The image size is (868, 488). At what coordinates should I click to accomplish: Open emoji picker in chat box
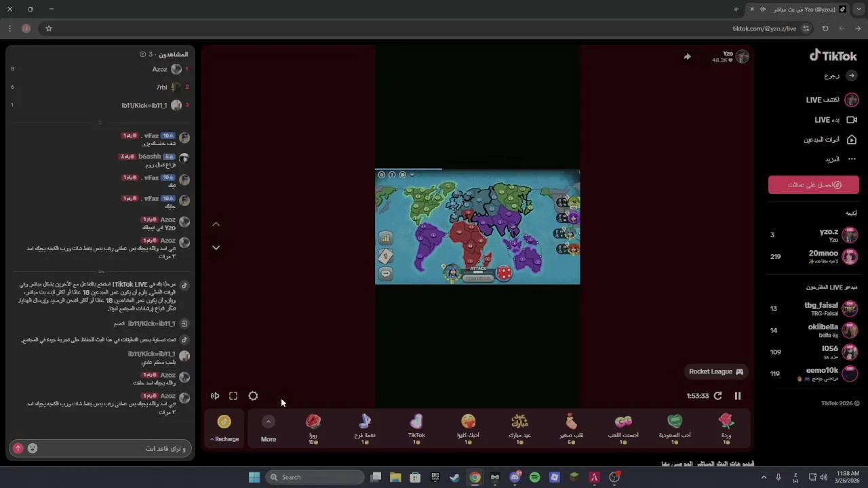click(33, 448)
